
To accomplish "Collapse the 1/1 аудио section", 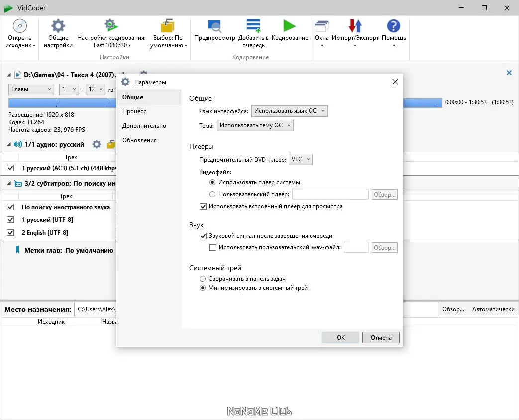I will coord(9,144).
